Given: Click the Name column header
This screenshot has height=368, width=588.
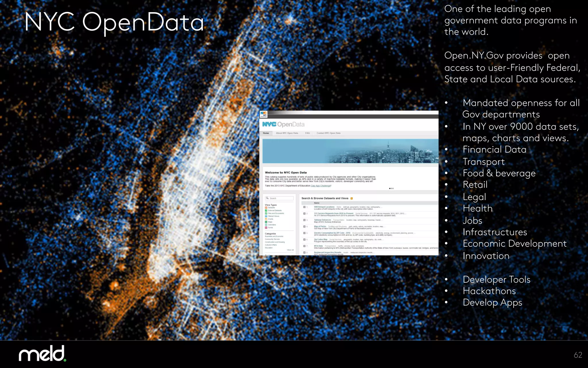Looking at the screenshot, I should pyautogui.click(x=317, y=203).
